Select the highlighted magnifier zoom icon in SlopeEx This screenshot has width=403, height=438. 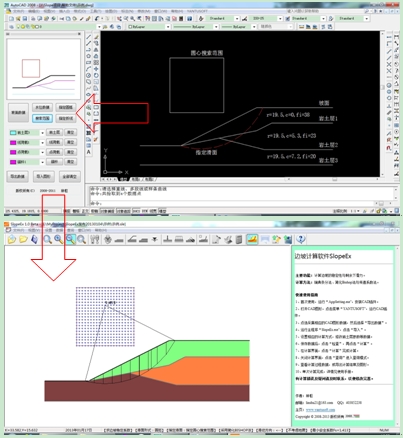(70, 239)
